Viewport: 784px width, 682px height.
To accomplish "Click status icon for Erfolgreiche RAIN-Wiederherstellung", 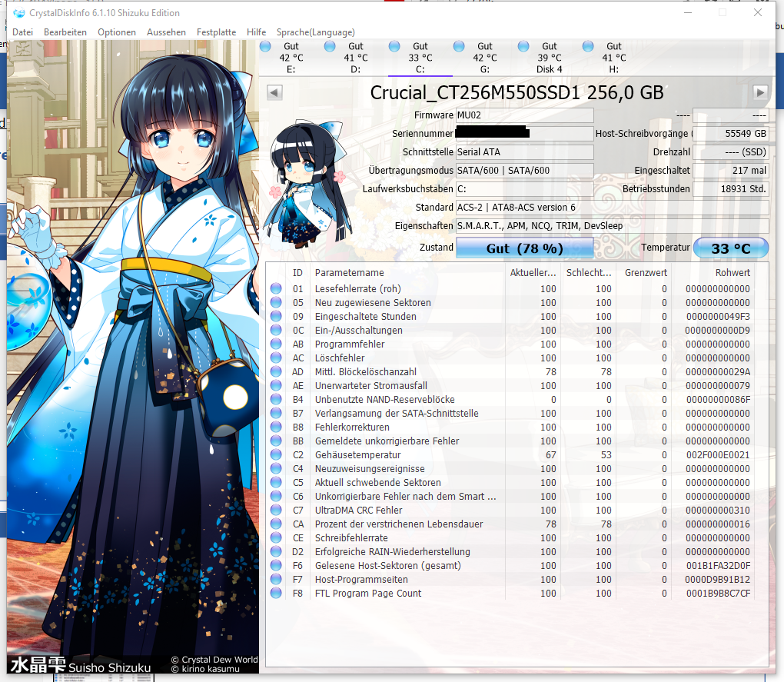I will (x=275, y=551).
